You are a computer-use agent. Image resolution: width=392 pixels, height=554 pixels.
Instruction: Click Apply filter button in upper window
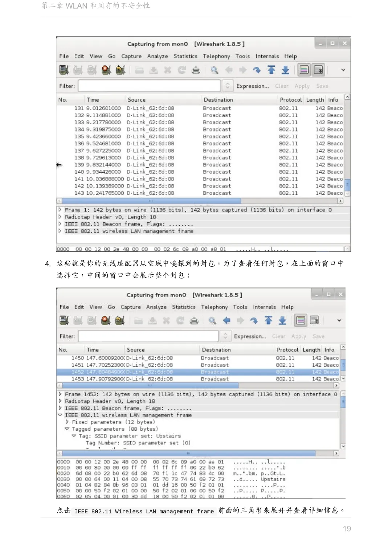click(302, 86)
